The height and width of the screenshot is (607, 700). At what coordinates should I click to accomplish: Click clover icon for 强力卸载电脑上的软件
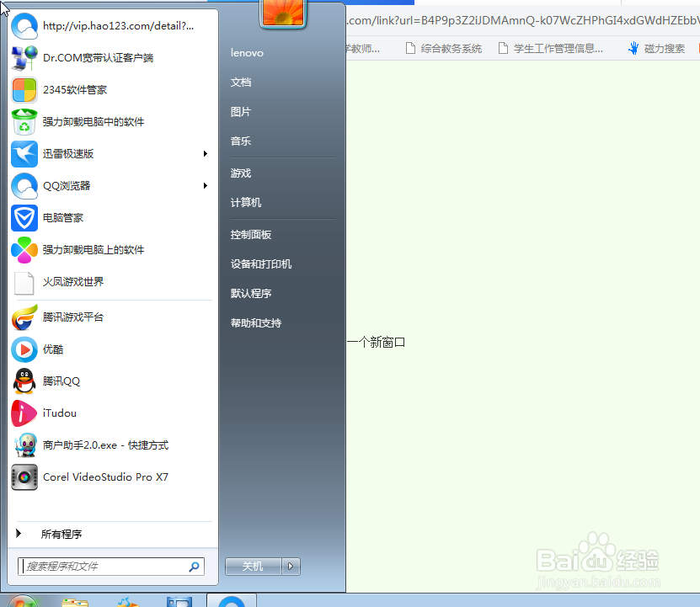(x=24, y=250)
